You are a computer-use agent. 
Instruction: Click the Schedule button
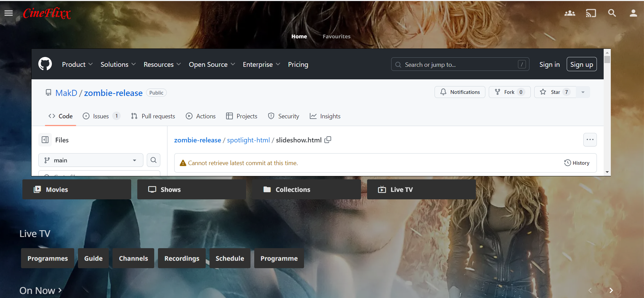[230, 258]
